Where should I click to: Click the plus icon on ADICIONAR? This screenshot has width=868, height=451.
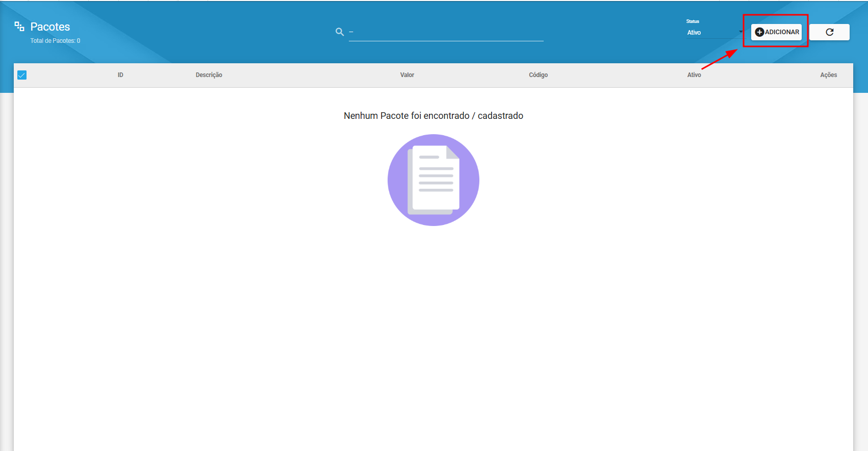tap(759, 32)
